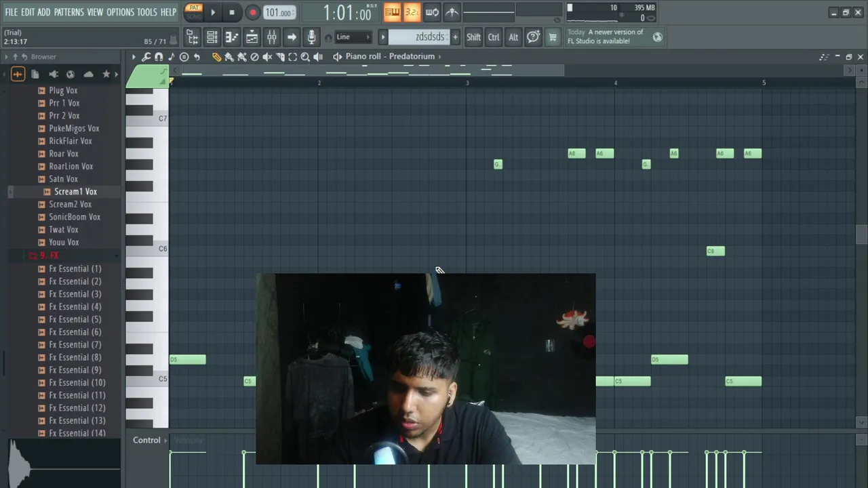Click the Browser panel header
The width and height of the screenshot is (868, 488).
[43, 57]
